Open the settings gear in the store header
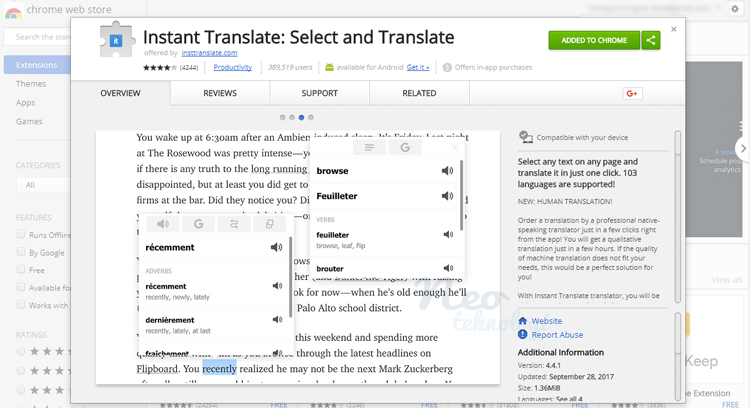This screenshot has width=750, height=408. click(735, 9)
